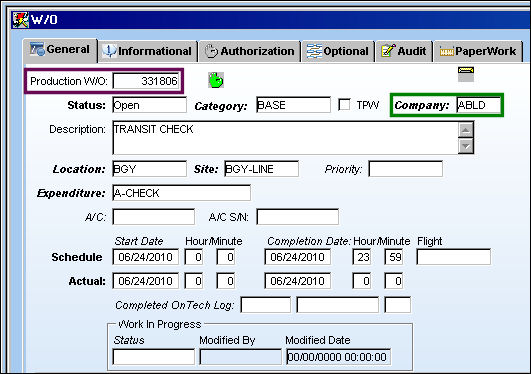531x374 pixels.
Task: Click the Company label
Action: [422, 105]
